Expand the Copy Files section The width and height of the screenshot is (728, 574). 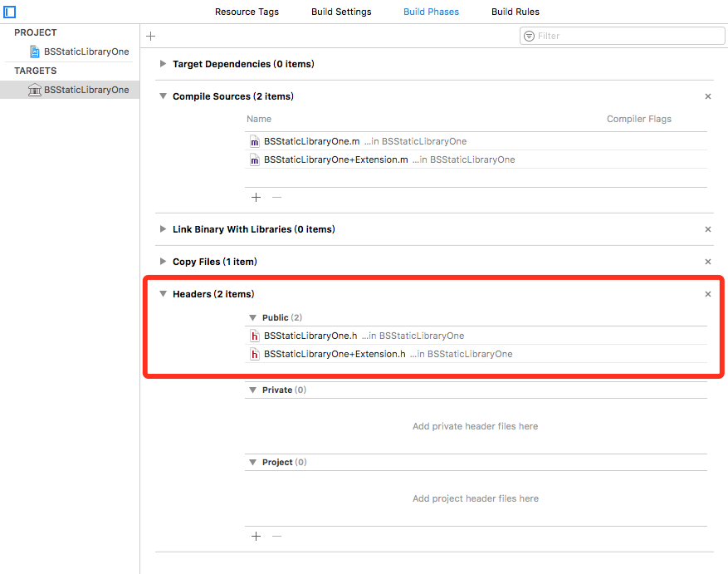(x=164, y=262)
